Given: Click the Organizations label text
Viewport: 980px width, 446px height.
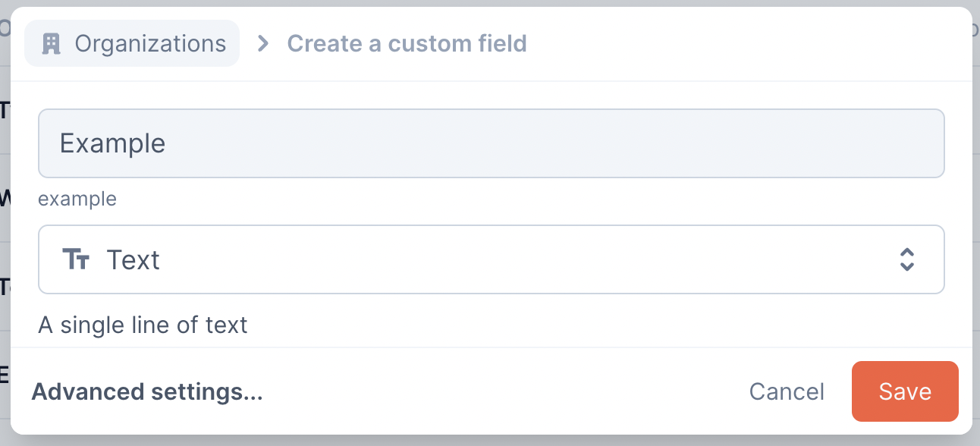Looking at the screenshot, I should pos(150,44).
